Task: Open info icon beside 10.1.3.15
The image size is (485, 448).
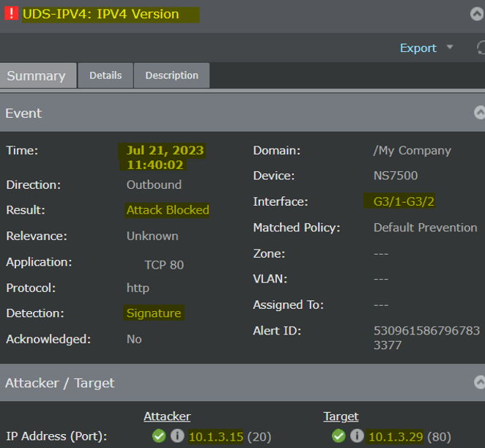Action: tap(177, 436)
